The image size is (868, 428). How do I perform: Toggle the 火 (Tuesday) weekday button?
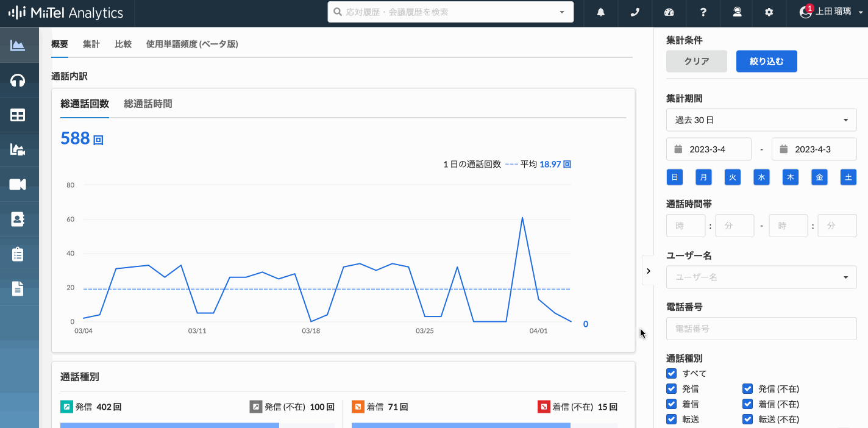click(x=733, y=177)
